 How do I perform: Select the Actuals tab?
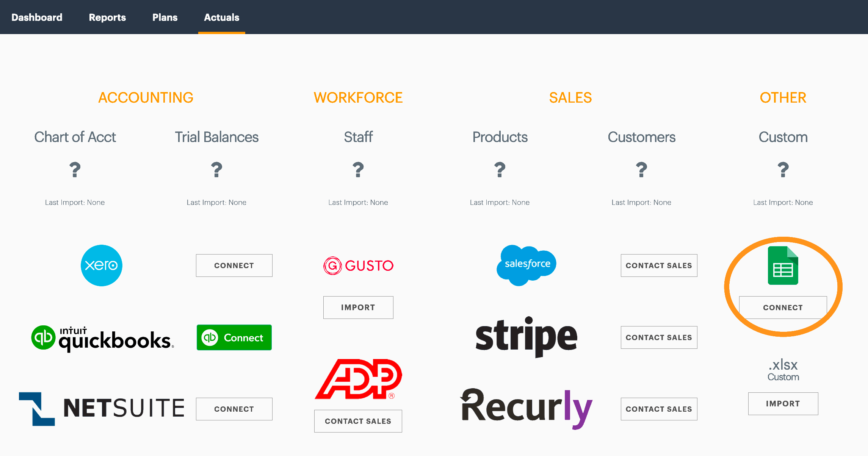tap(222, 17)
